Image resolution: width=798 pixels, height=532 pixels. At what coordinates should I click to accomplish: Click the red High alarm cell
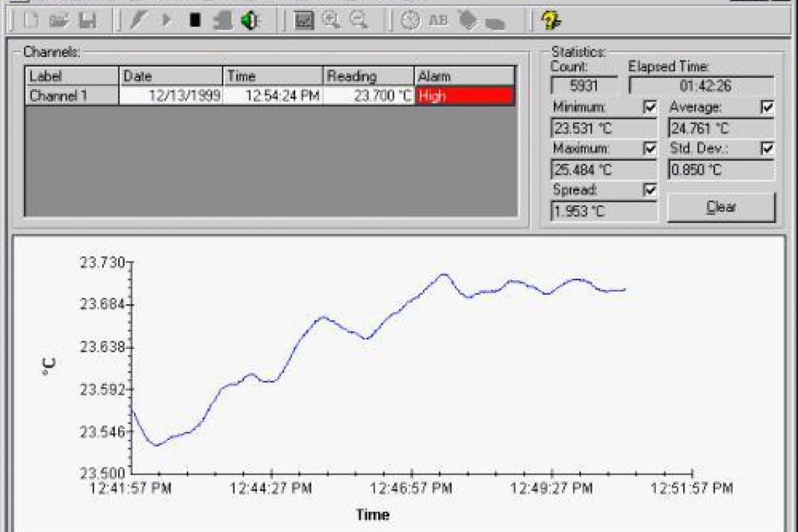click(x=465, y=96)
